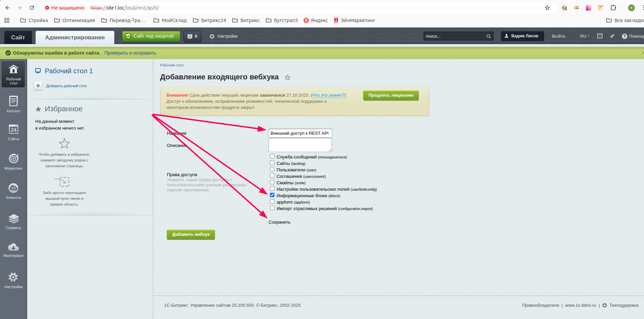Select the Администрирование tab

click(75, 37)
